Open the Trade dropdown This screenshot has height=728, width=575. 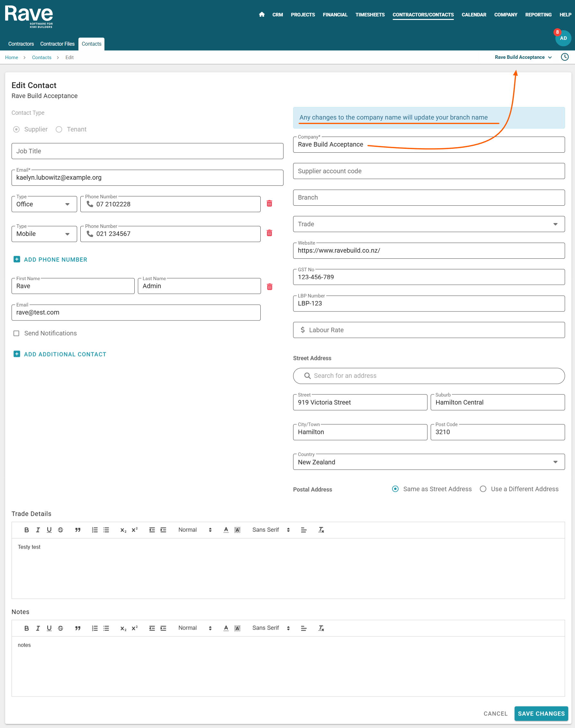tap(428, 224)
